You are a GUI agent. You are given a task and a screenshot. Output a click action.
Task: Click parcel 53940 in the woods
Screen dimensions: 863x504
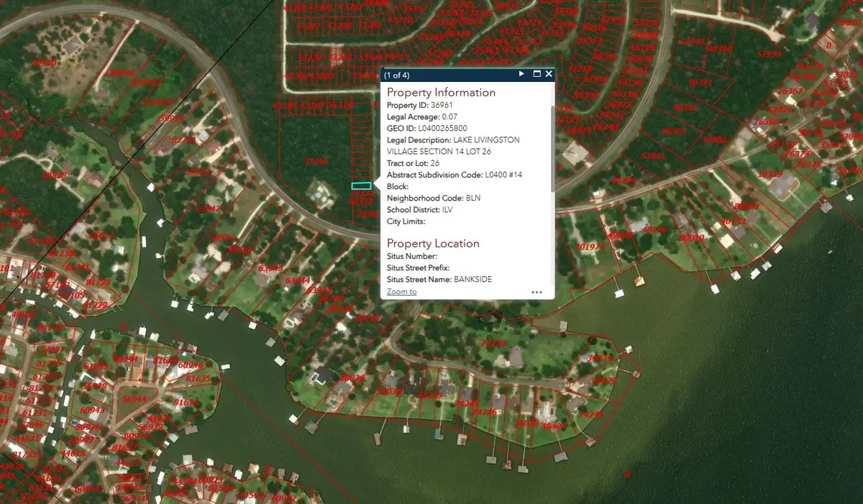click(692, 42)
